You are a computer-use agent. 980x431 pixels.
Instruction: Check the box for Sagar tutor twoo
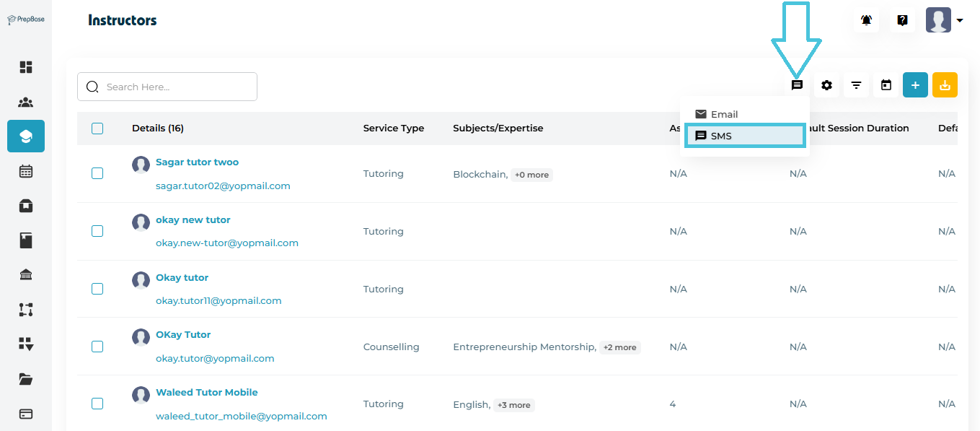pos(97,173)
